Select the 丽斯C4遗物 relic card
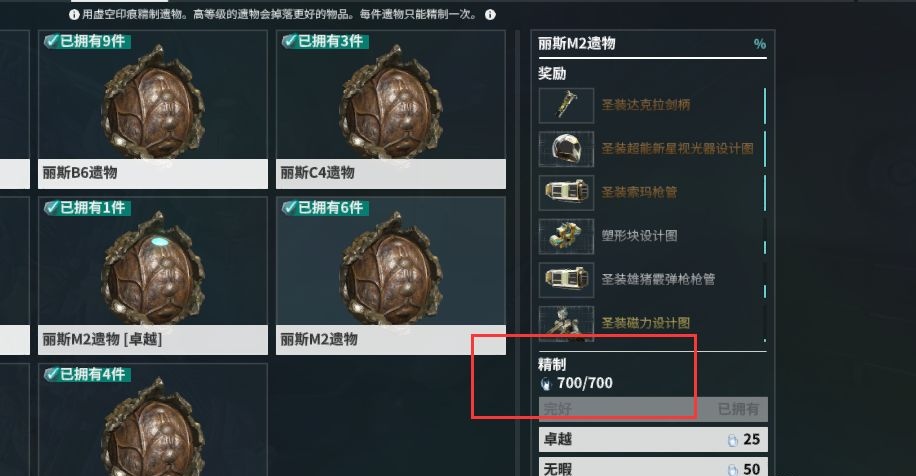 pyautogui.click(x=391, y=109)
